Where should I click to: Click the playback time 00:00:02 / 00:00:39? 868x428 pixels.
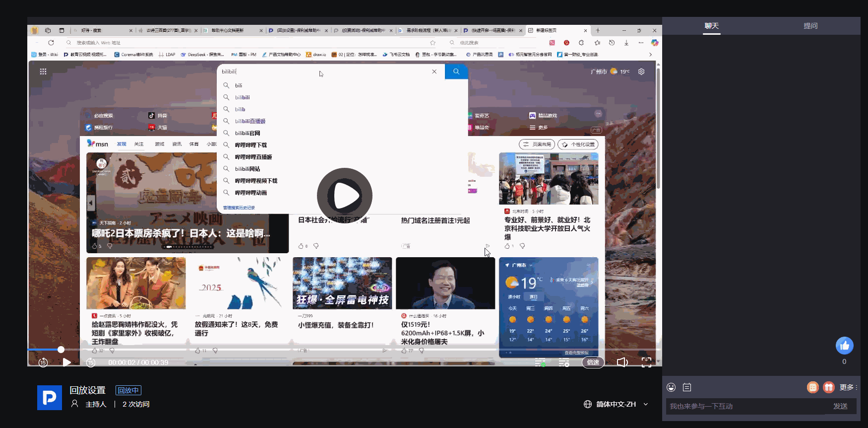[x=138, y=362]
